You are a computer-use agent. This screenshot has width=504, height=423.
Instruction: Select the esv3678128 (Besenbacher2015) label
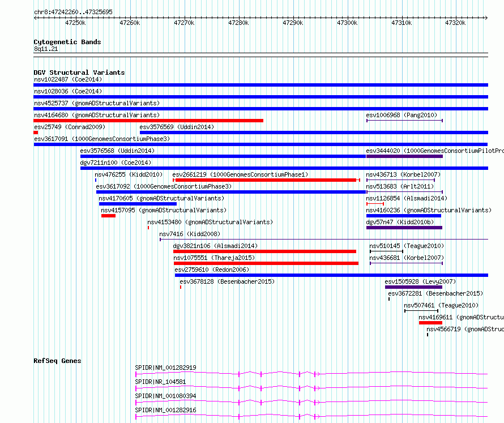coord(227,281)
